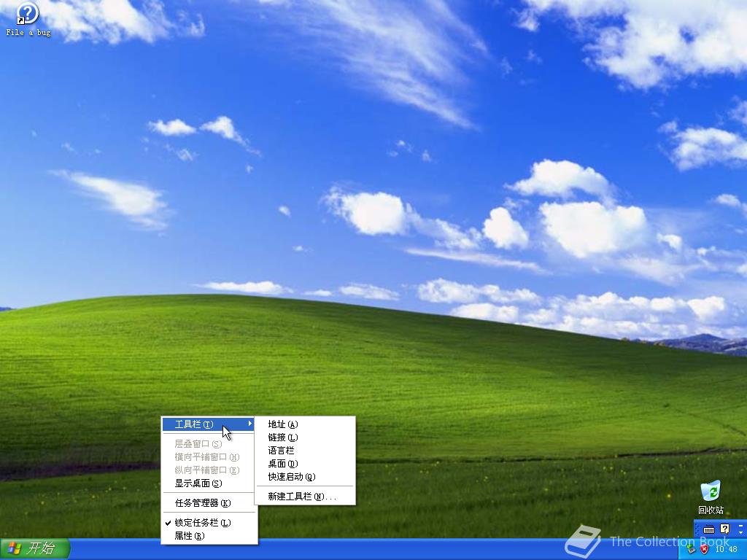The height and width of the screenshot is (560, 747).
Task: Click the language bar help question-mark icon
Action: (725, 529)
